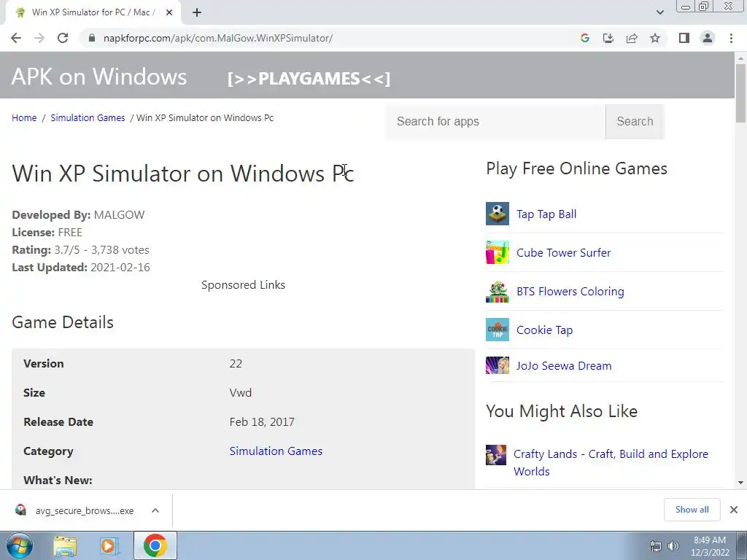This screenshot has height=560, width=747.
Task: Reload the current page
Action: tap(63, 38)
